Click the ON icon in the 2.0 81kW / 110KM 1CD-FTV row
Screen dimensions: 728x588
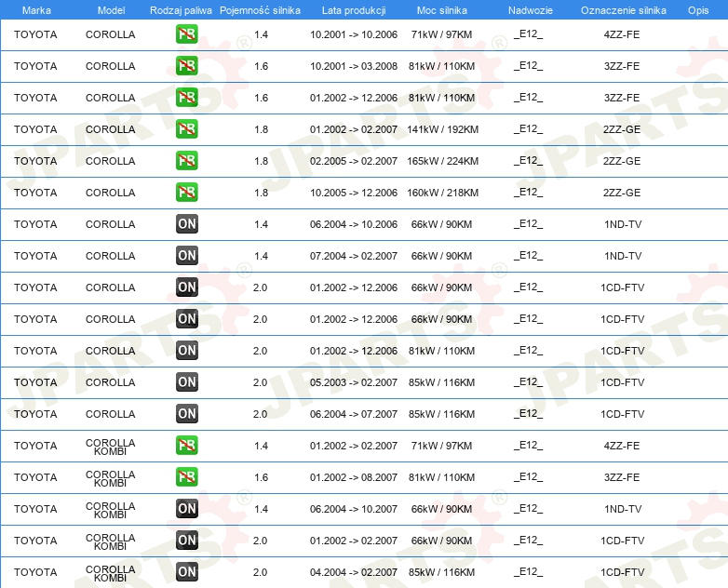[186, 351]
